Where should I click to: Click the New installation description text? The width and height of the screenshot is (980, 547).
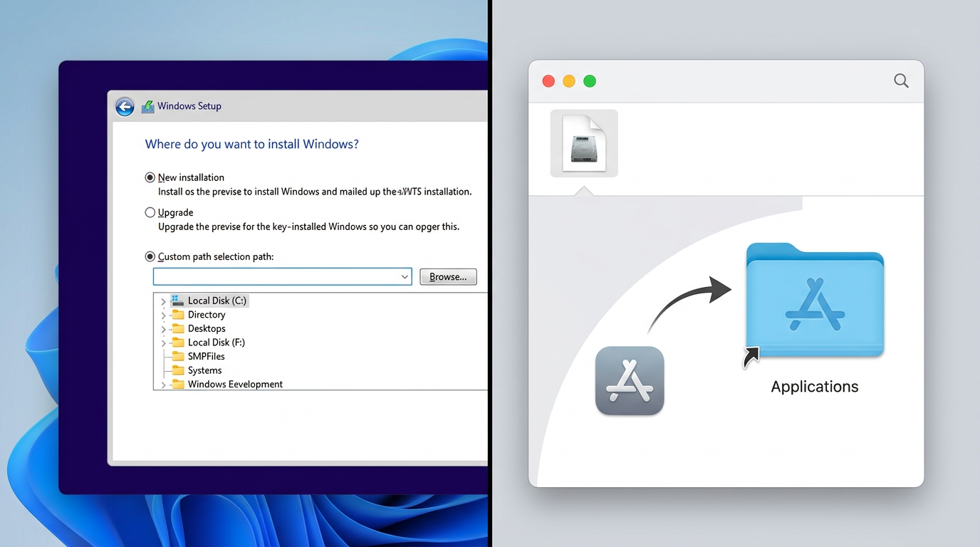[x=315, y=192]
